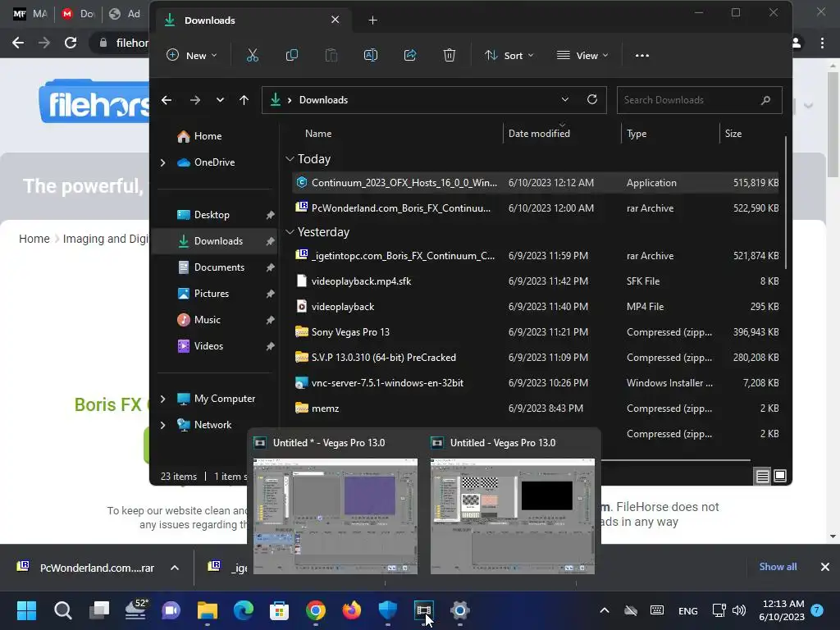
Task: Click the Share icon in Explorer toolbar
Action: [x=410, y=55]
